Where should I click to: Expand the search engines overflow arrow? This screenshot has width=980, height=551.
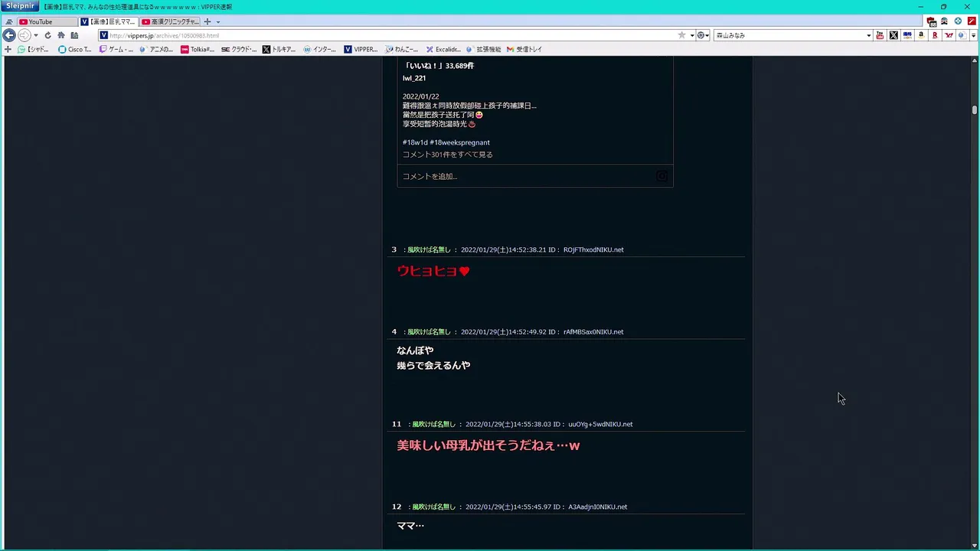[x=973, y=35]
